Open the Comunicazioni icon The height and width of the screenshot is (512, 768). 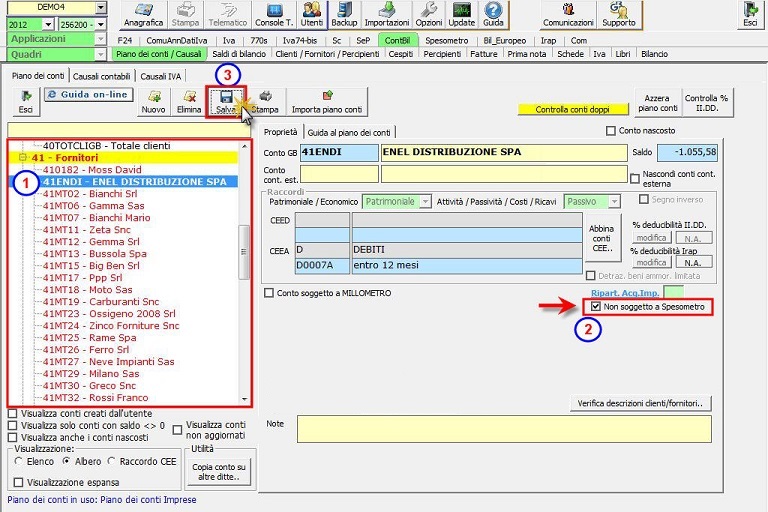pos(568,15)
